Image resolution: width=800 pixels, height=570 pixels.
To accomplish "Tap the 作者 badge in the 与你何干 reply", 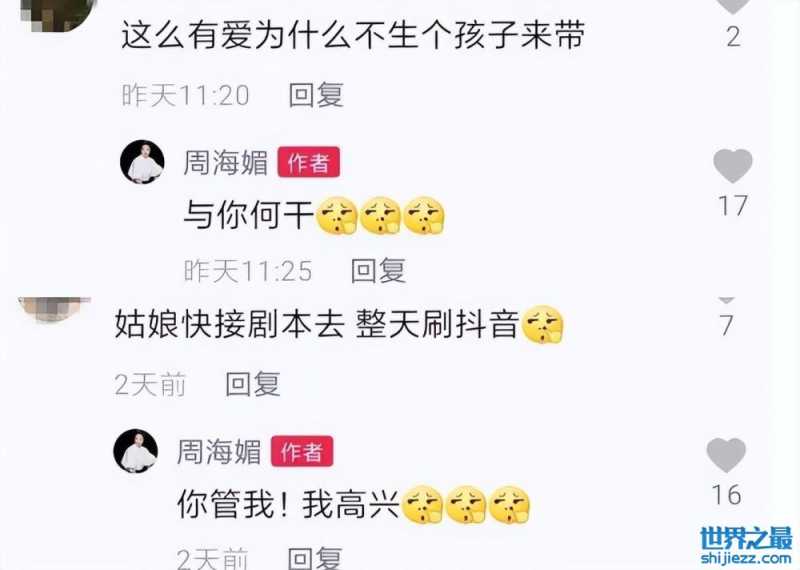I will coord(309,162).
